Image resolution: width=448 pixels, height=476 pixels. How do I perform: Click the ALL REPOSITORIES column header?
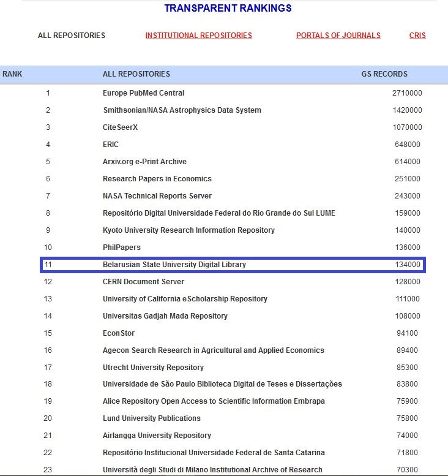pyautogui.click(x=136, y=74)
